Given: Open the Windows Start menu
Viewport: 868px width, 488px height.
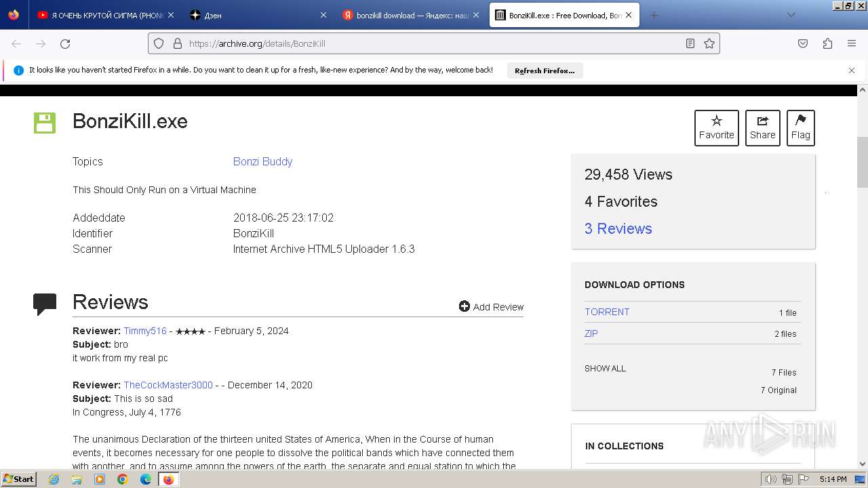Looking at the screenshot, I should [x=18, y=479].
